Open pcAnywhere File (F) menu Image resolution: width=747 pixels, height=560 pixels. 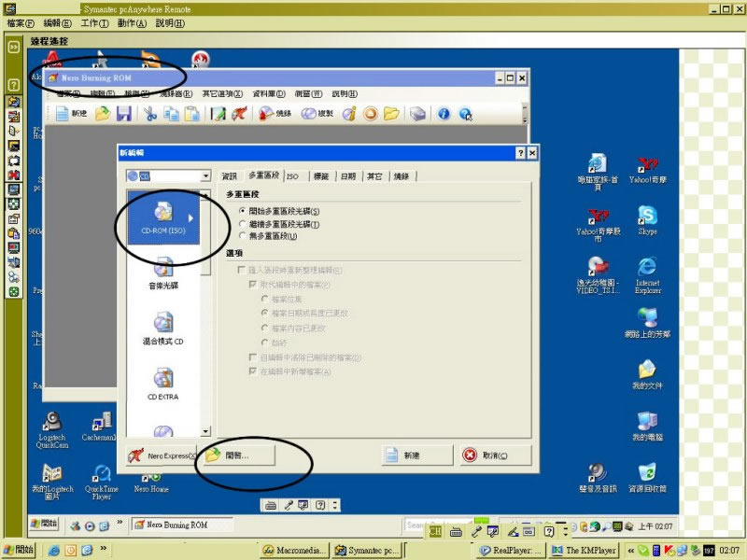click(x=21, y=23)
